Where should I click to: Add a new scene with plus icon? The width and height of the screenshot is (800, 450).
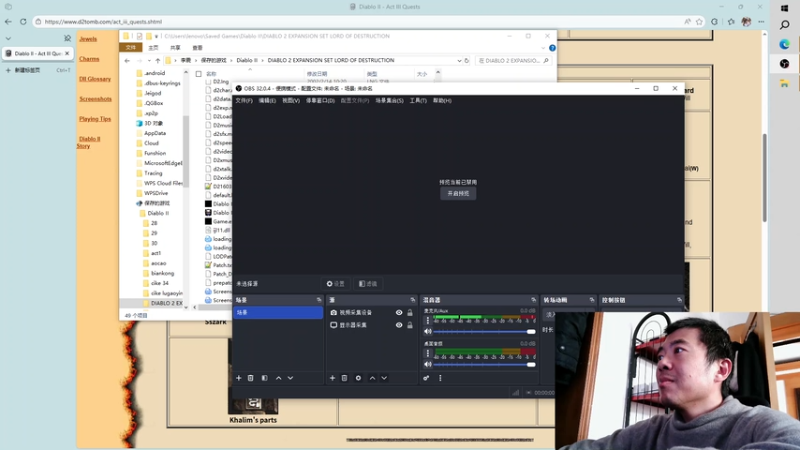coord(238,378)
